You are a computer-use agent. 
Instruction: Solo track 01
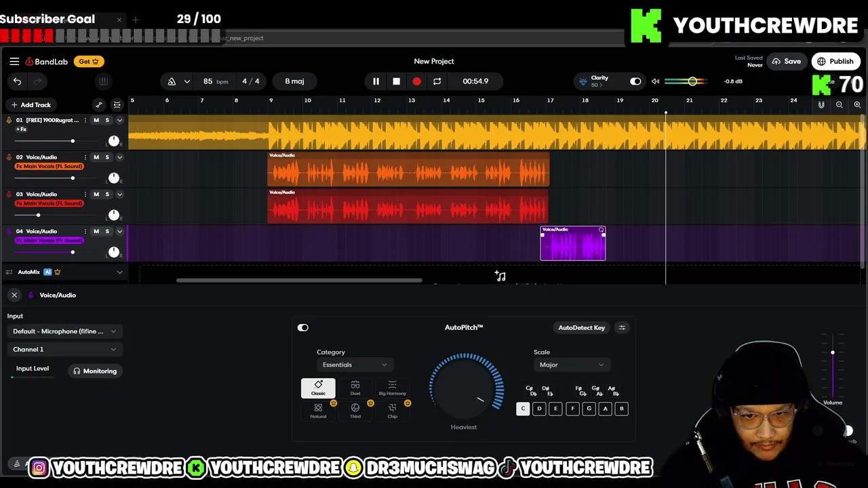107,120
